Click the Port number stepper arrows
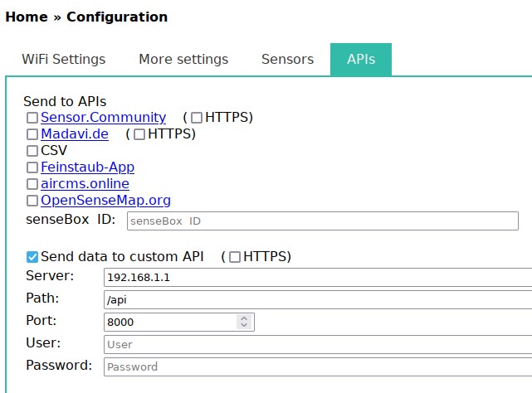532x393 pixels. (243, 322)
